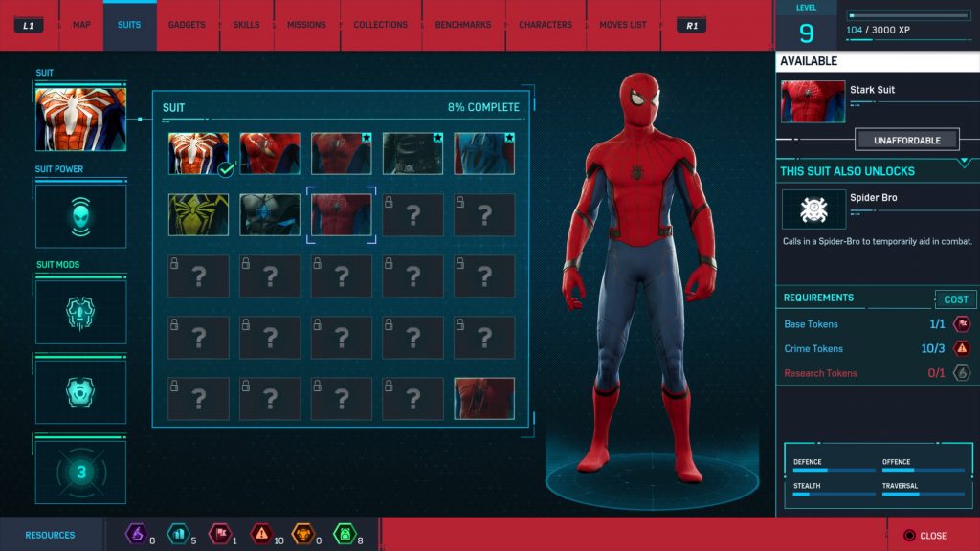The width and height of the screenshot is (980, 551).
Task: Click the Resources label
Action: (x=50, y=536)
